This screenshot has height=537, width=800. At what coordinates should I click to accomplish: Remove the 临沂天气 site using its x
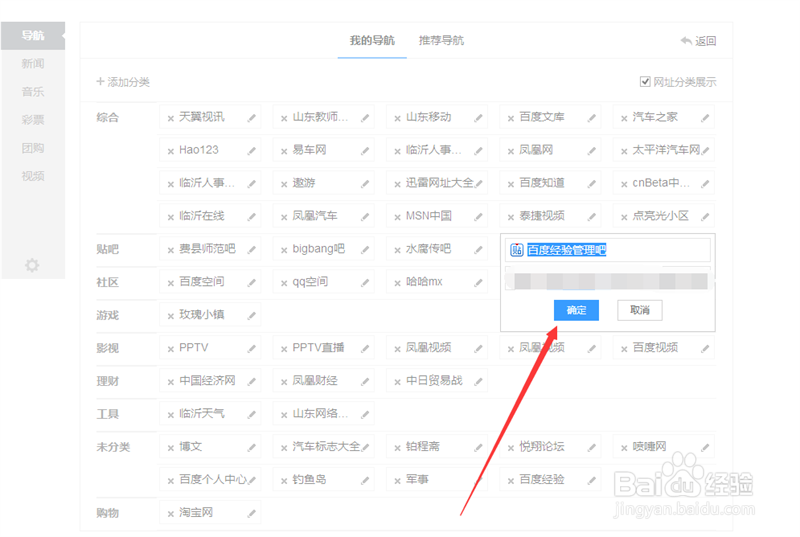(171, 415)
